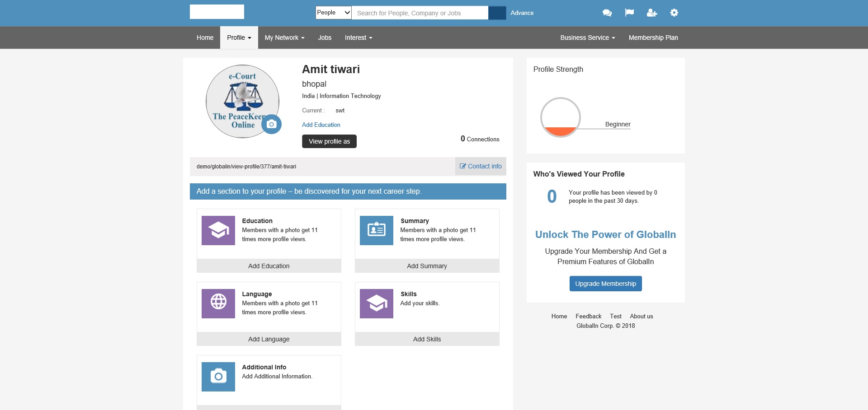The height and width of the screenshot is (410, 868).
Task: Expand the My Network dropdown
Action: pyautogui.click(x=284, y=38)
